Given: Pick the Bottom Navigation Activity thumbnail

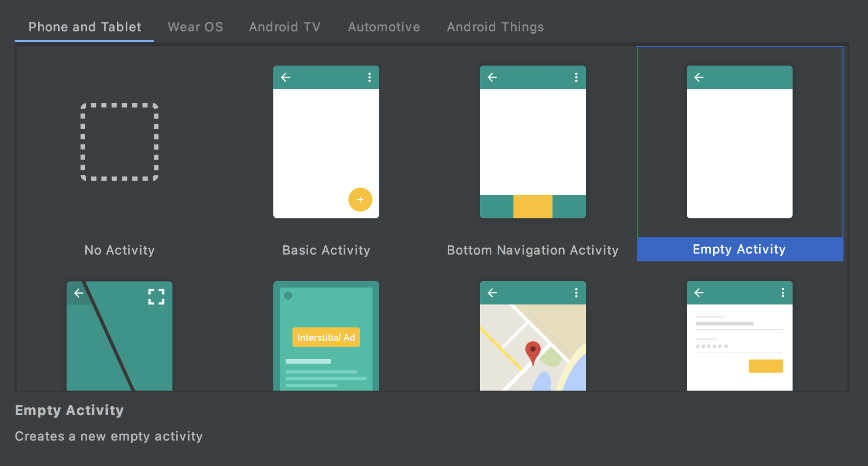Looking at the screenshot, I should point(533,142).
